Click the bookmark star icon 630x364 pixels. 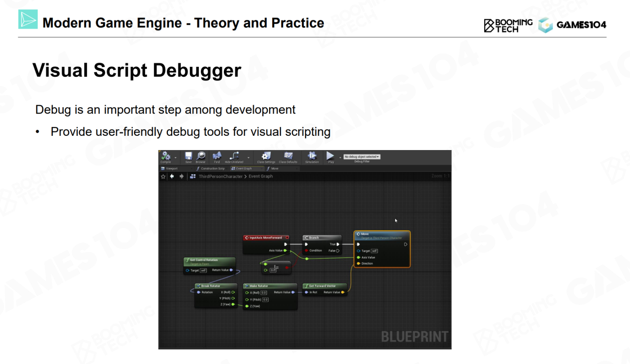click(x=163, y=176)
